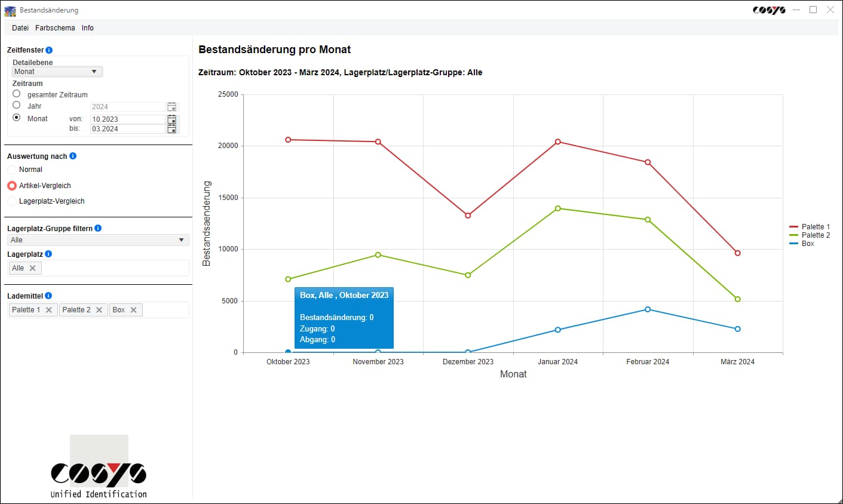This screenshot has width=843, height=504.
Task: Open the calendar picker for von date
Action: point(172,119)
